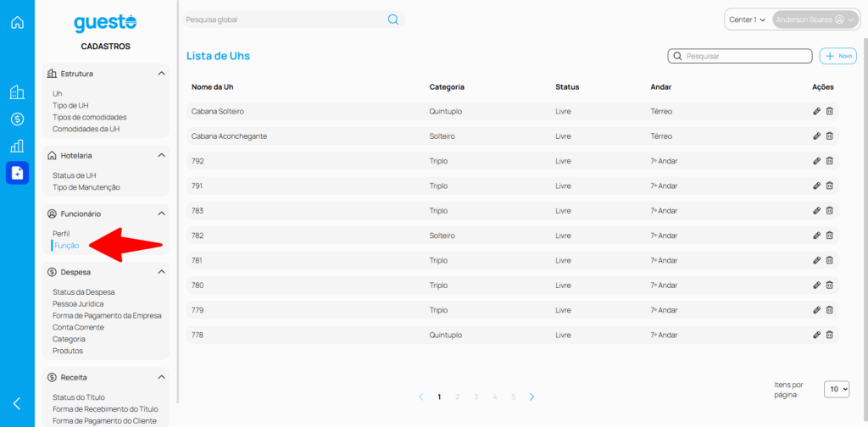This screenshot has width=868, height=427.
Task: Collapse the Despesa section chevron
Action: point(161,272)
